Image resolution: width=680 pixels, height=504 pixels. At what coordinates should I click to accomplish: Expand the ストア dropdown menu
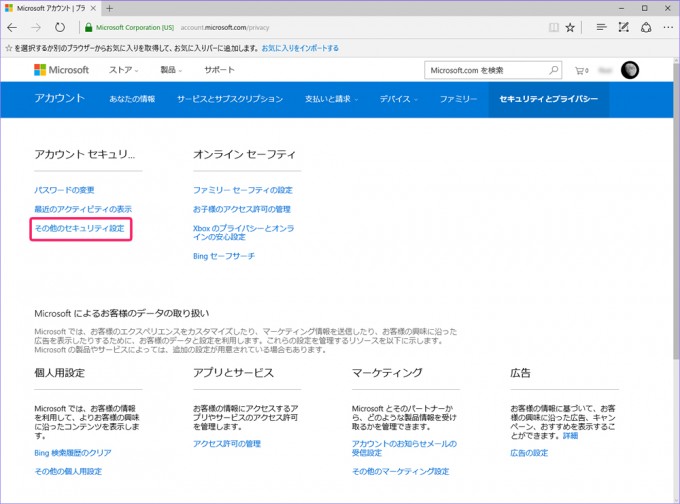click(124, 70)
